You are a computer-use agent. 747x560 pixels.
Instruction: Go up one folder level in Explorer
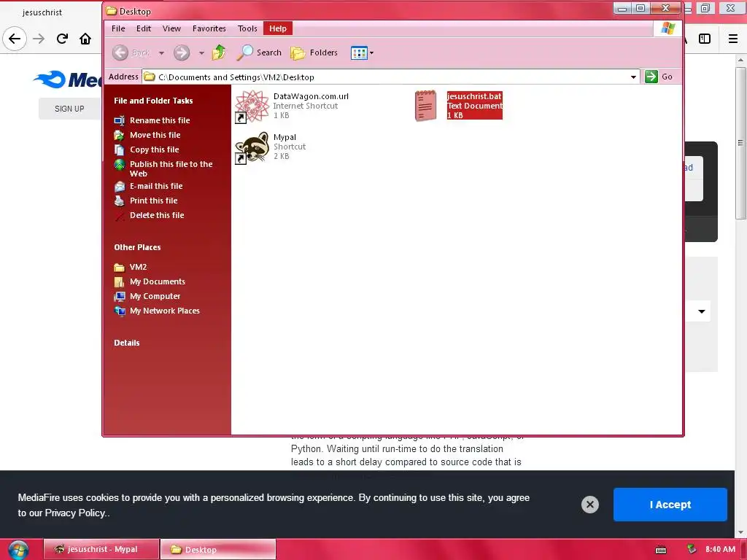pos(219,52)
